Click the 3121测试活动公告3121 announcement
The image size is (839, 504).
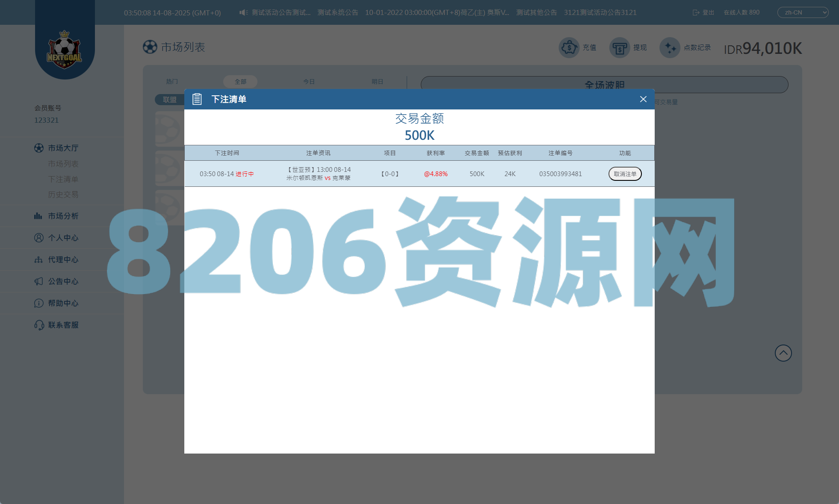click(x=600, y=12)
